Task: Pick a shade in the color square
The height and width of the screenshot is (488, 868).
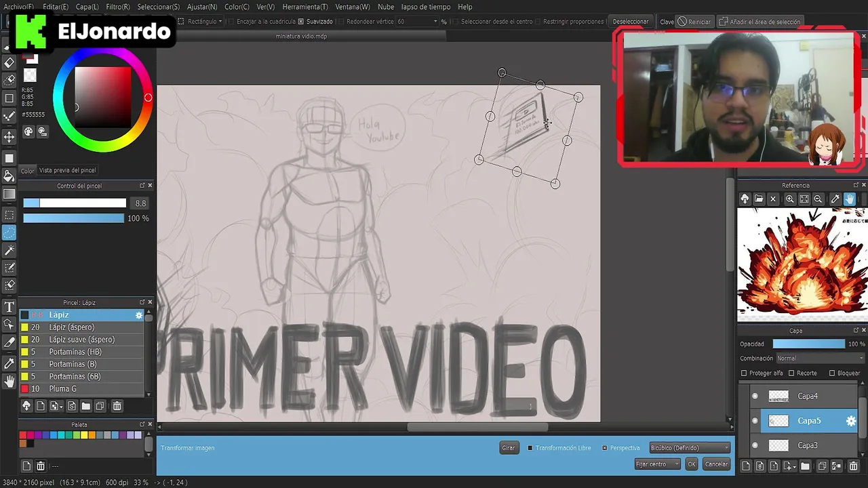Action: pos(102,96)
